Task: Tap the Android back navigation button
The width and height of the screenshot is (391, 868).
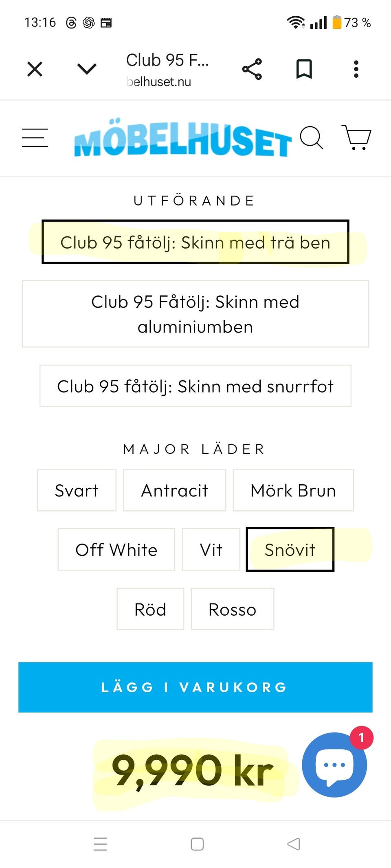Action: [x=294, y=844]
